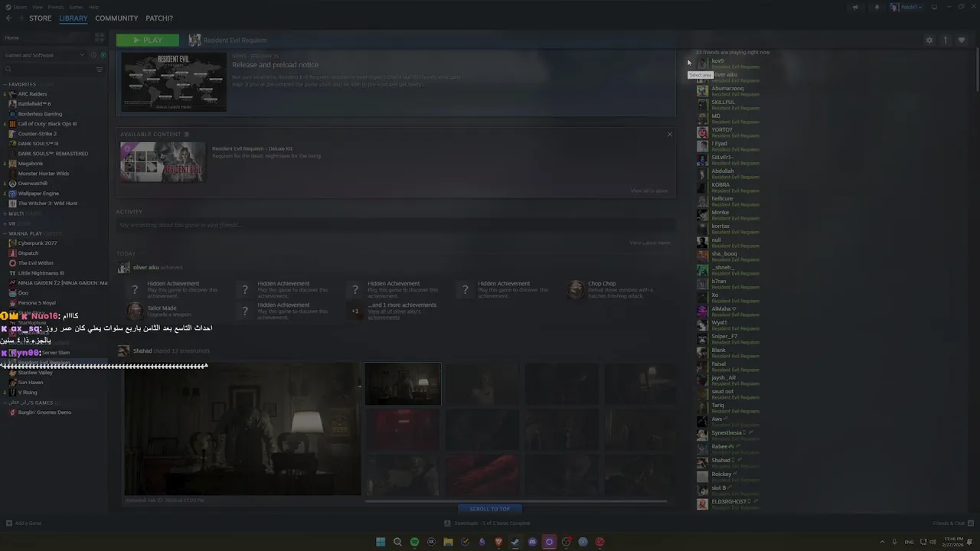Open friend Abumarzooq in friends list
The height and width of the screenshot is (551, 980).
727,91
